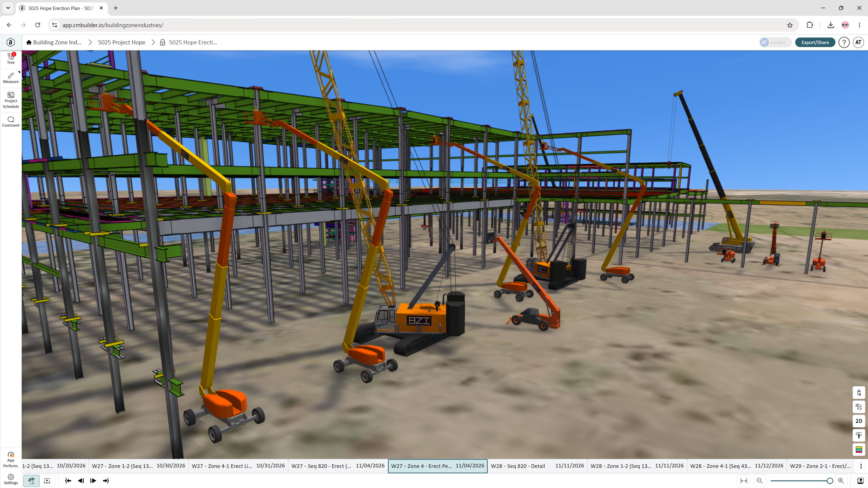Activate the walk-through person view icon

859,435
